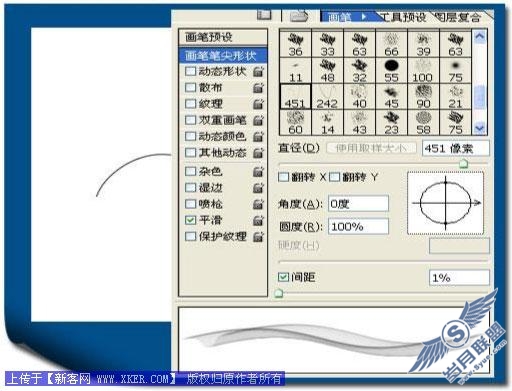512x391 pixels.
Task: Click the angle and roundness ellipse control
Action: point(446,203)
